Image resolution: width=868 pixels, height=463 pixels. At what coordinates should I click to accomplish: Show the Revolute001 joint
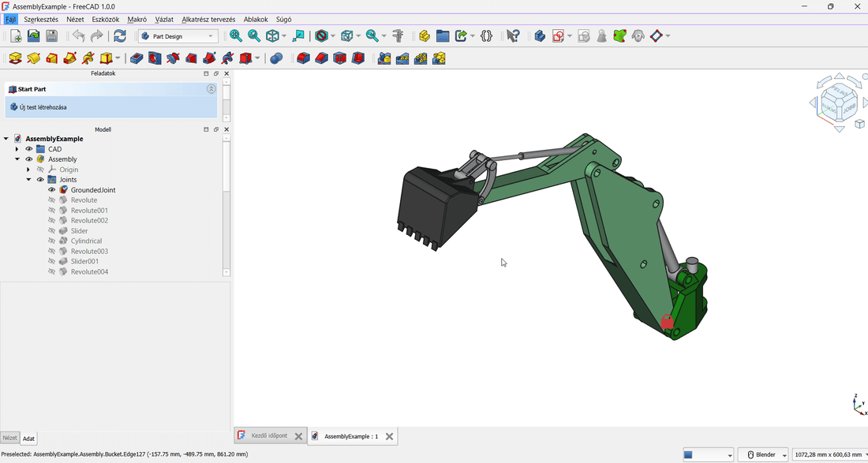(x=52, y=211)
